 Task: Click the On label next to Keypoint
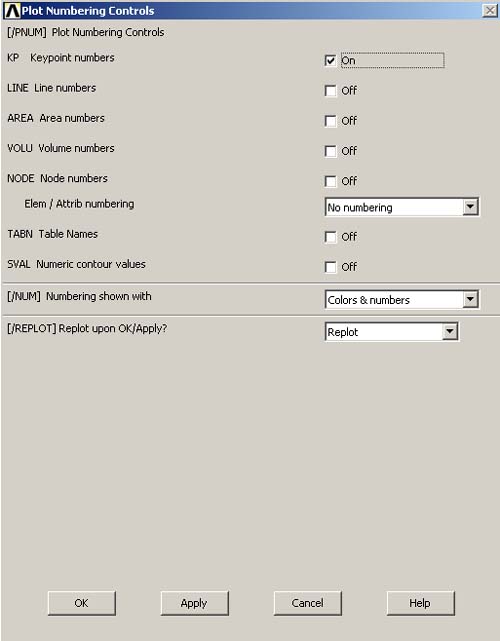pyautogui.click(x=348, y=61)
